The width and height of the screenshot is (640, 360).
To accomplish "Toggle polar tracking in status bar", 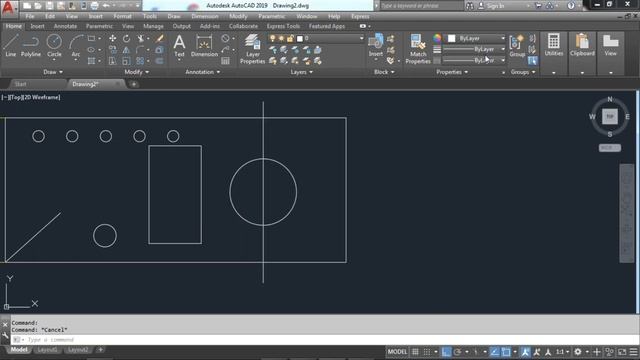I will click(458, 352).
